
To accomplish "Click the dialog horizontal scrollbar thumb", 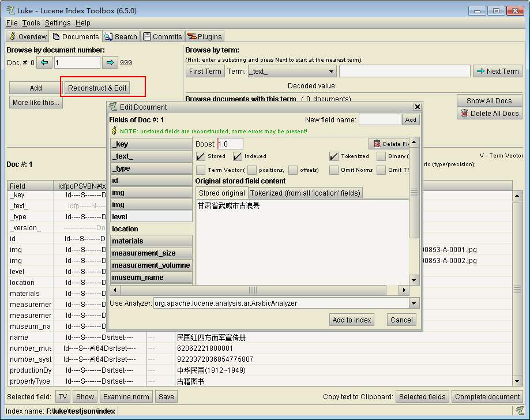I will coord(253,290).
